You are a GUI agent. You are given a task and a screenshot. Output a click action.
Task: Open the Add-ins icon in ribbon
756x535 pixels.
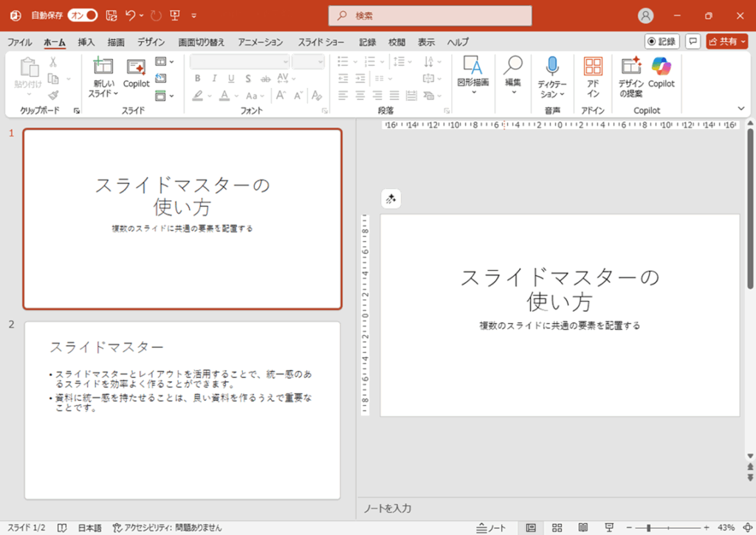point(593,66)
